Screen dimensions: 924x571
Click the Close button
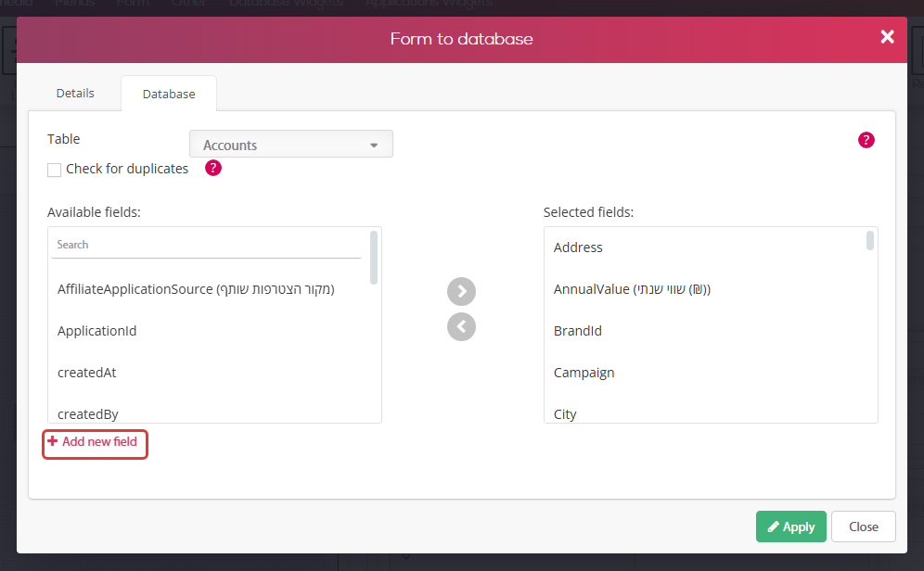pos(864,527)
